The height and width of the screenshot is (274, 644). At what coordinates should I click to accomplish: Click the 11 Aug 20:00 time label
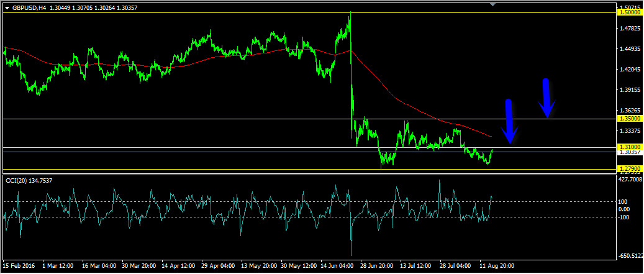[x=496, y=265]
